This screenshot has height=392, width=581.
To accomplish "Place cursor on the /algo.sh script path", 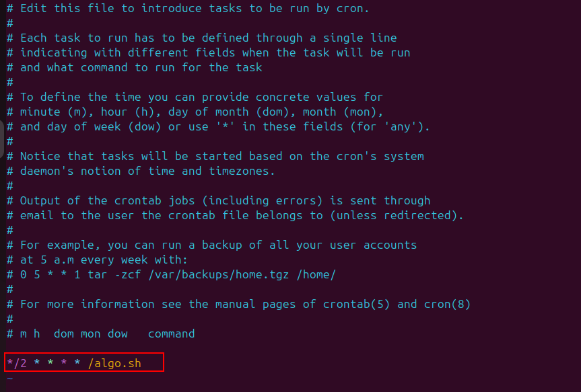I will (x=114, y=363).
